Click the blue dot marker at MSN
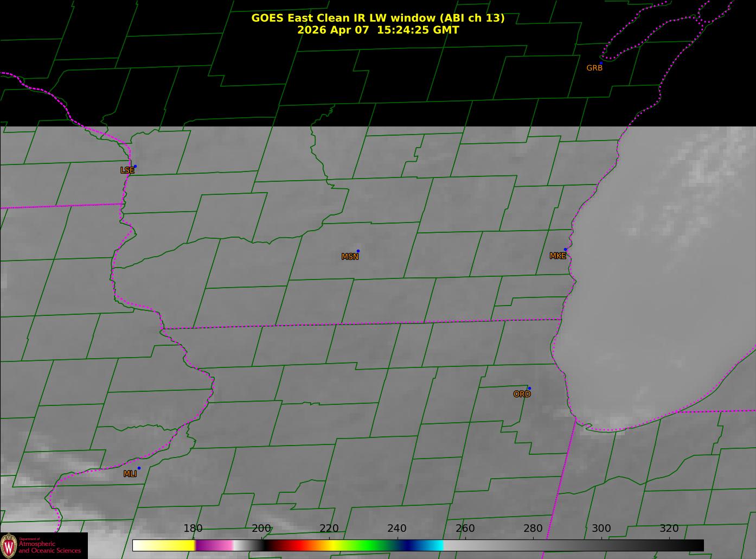756x559 pixels. click(358, 251)
